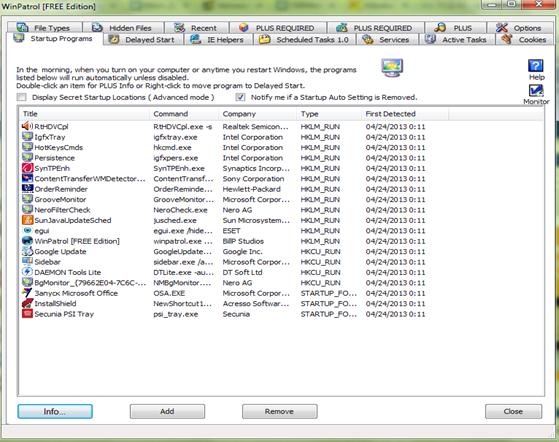This screenshot has width=559, height=442.
Task: Select the Google Update icon
Action: pyautogui.click(x=27, y=251)
